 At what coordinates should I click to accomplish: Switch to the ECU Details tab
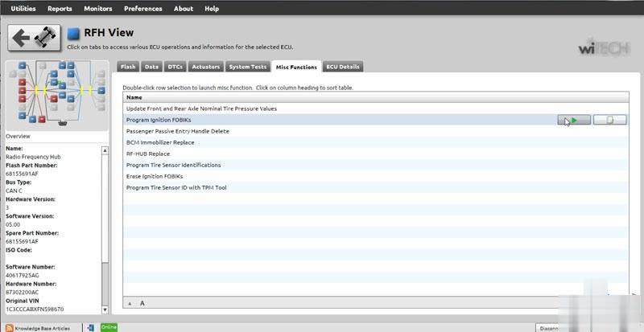point(343,67)
